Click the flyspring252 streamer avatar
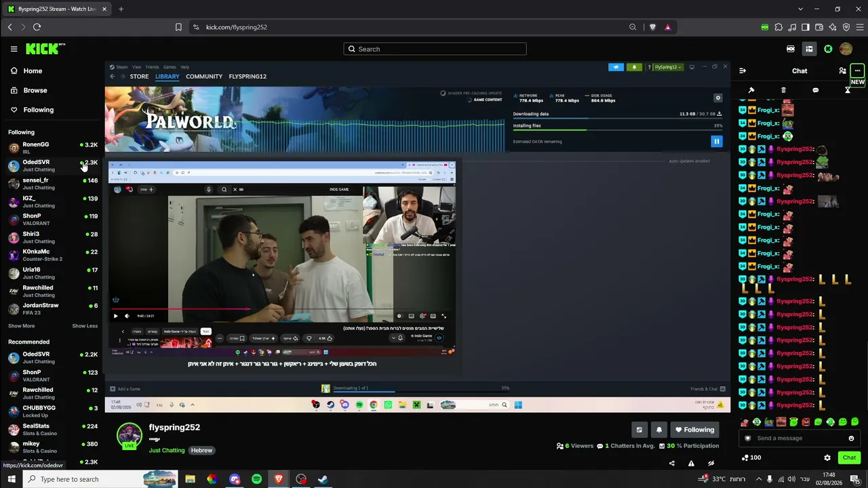The height and width of the screenshot is (488, 868). tap(129, 436)
